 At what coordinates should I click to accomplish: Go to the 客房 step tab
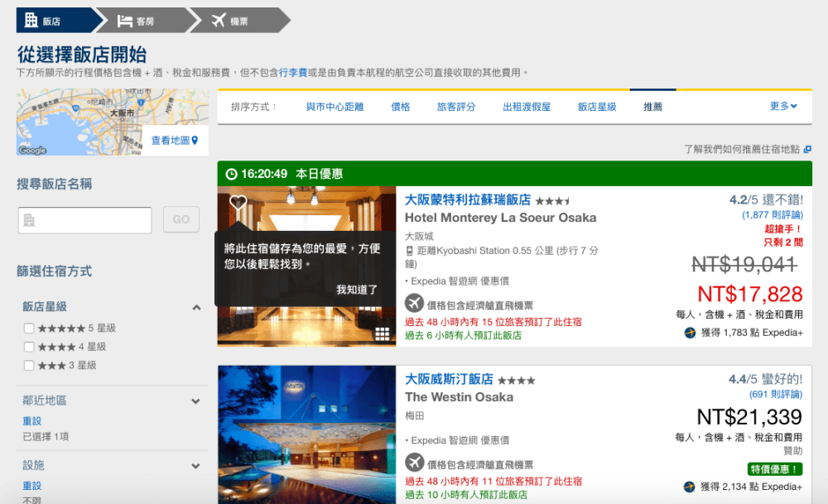pyautogui.click(x=148, y=21)
